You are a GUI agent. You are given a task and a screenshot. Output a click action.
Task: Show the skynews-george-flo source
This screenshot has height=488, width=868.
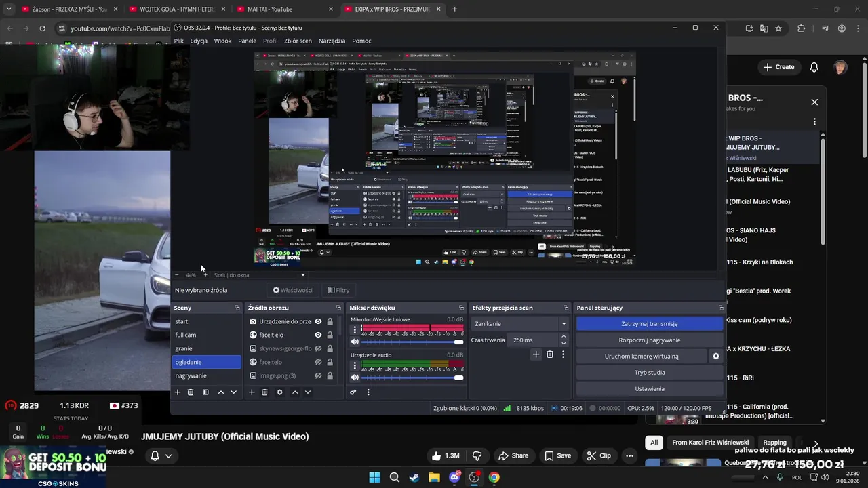pyautogui.click(x=318, y=348)
